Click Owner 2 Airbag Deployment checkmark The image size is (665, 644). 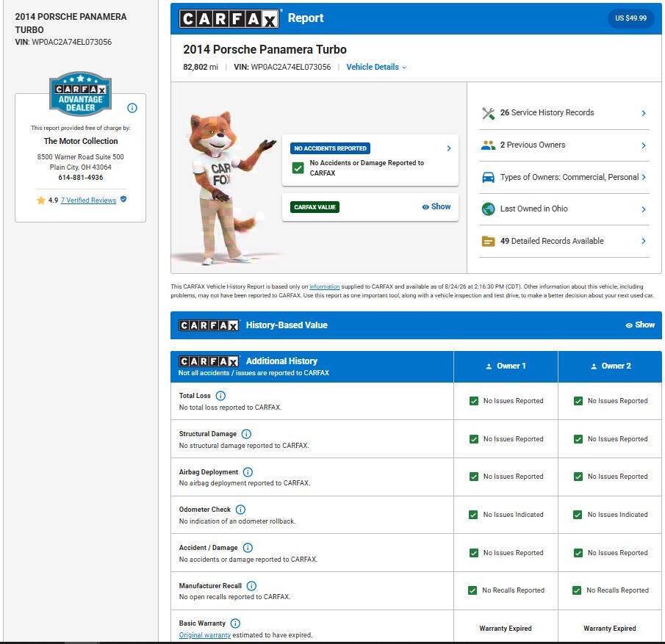click(578, 477)
